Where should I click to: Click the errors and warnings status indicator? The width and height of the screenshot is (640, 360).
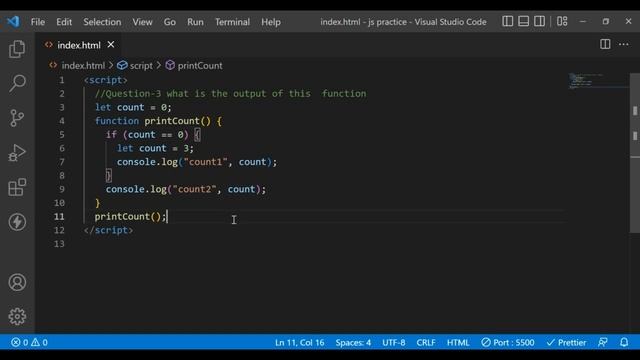click(29, 342)
